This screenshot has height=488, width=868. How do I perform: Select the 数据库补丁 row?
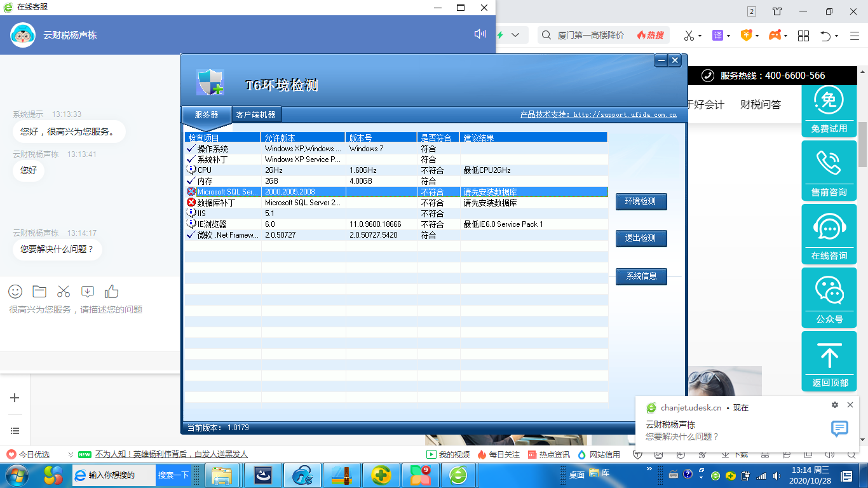click(397, 203)
